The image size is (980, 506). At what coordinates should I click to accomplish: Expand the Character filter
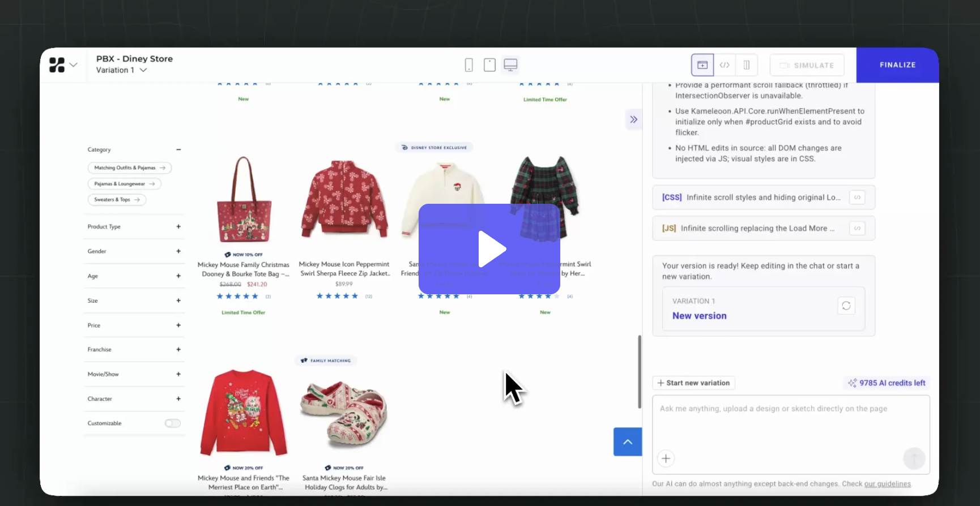pyautogui.click(x=178, y=399)
